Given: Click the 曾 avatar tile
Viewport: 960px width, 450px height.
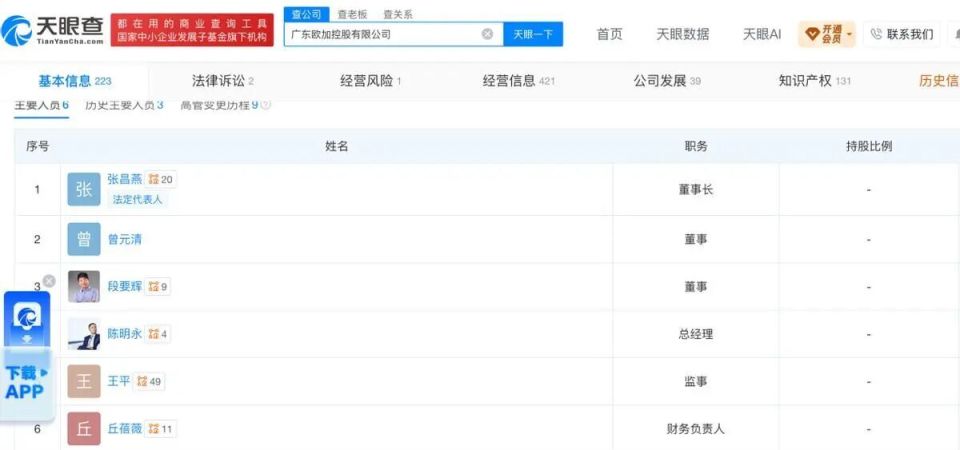Looking at the screenshot, I should [x=84, y=239].
